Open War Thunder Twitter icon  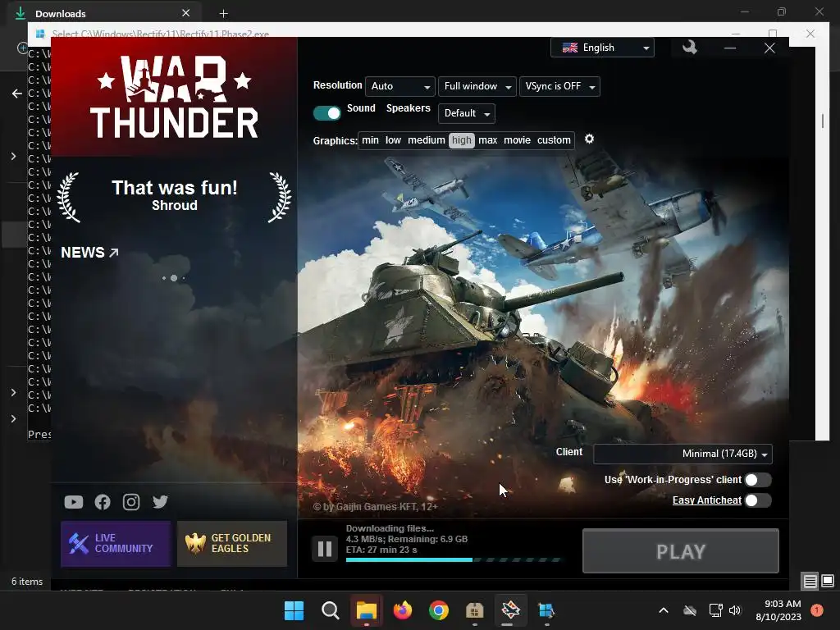(x=160, y=501)
